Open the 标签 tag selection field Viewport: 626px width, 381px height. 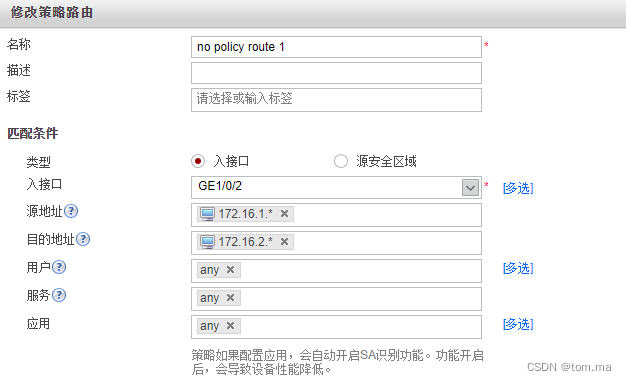pyautogui.click(x=336, y=100)
